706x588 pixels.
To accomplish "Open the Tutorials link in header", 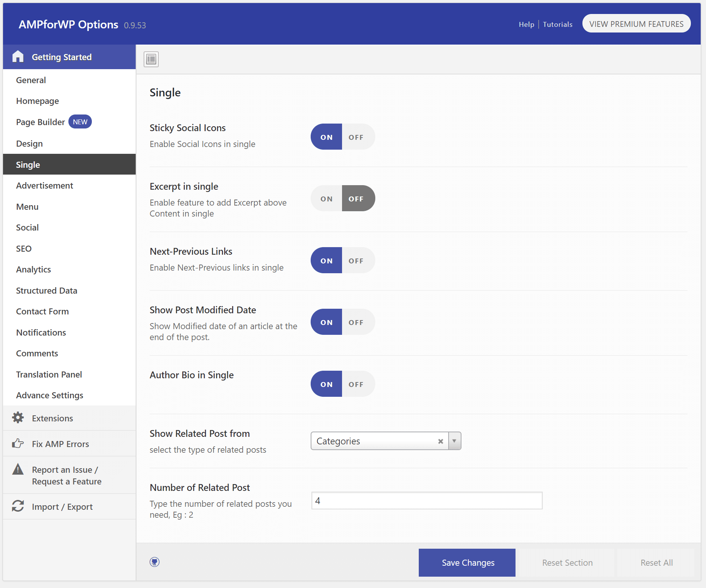I will coord(557,24).
